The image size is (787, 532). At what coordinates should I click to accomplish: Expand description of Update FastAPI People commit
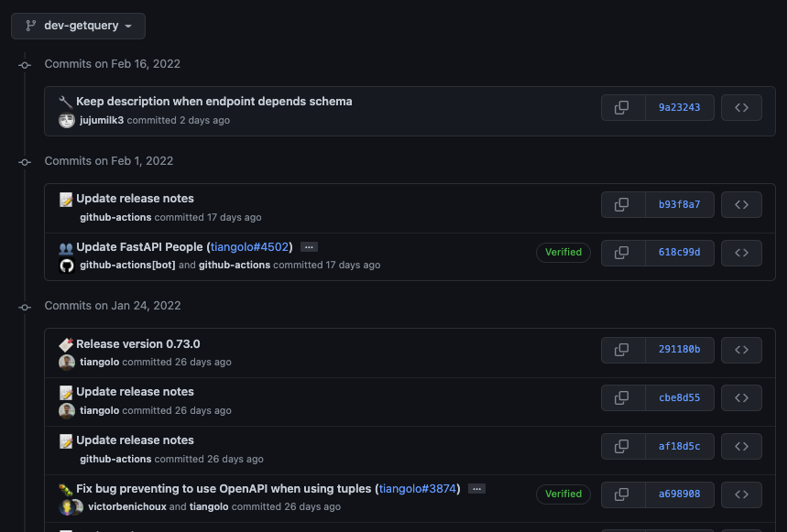309,247
